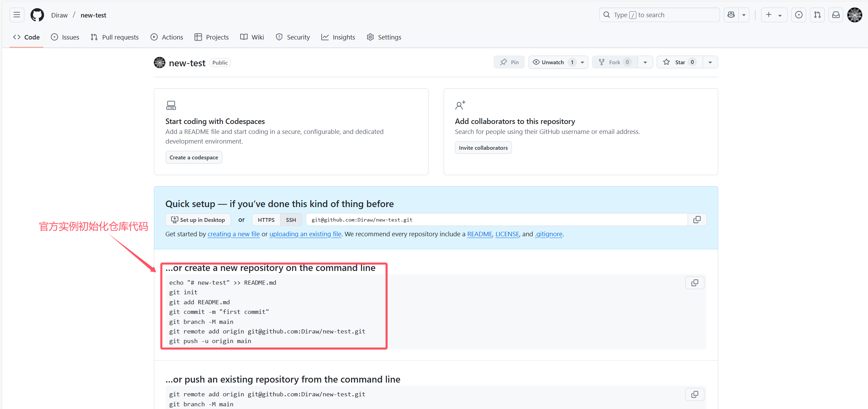
Task: Open repository Settings tab
Action: coord(384,37)
